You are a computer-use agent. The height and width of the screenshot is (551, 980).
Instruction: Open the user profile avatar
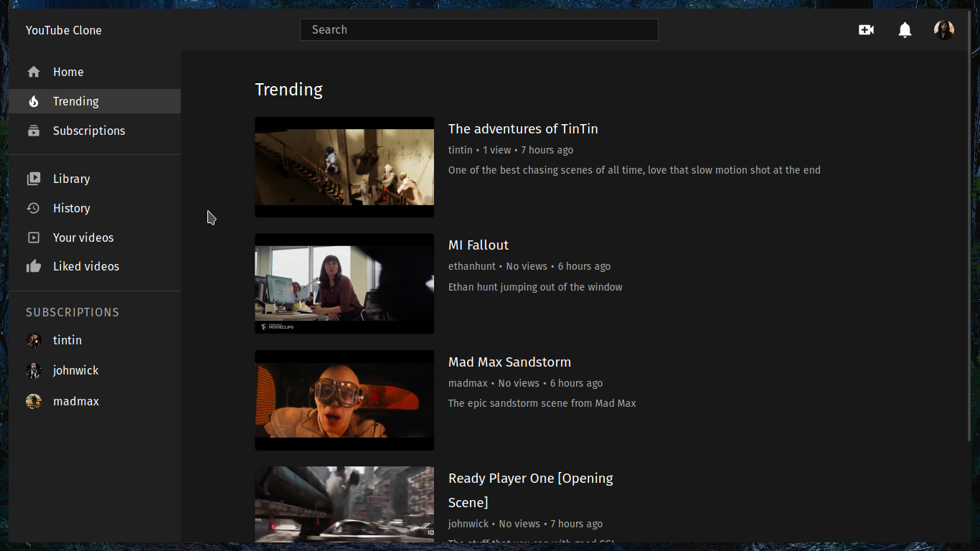pyautogui.click(x=944, y=29)
